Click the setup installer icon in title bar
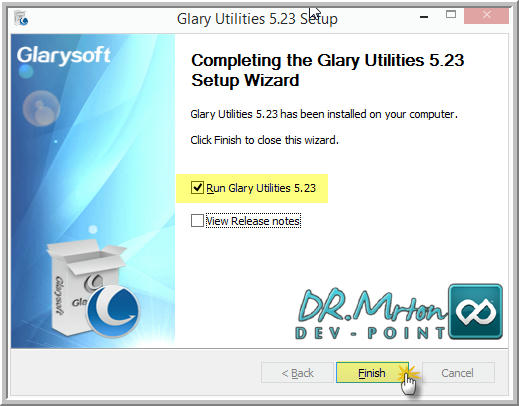Image resolution: width=519 pixels, height=406 pixels. 21,18
